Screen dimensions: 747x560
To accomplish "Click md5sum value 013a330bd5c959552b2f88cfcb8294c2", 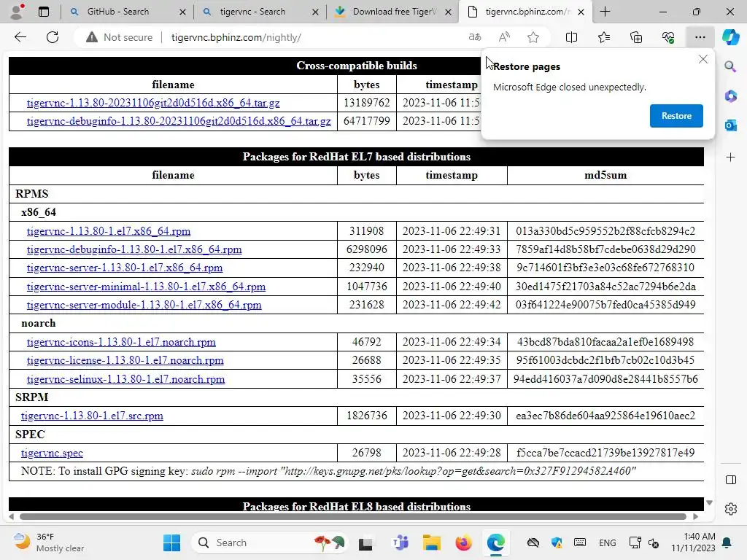I will click(x=605, y=231).
